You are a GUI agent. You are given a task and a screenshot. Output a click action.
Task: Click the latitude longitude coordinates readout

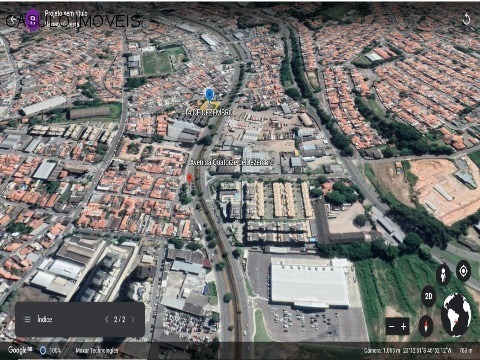click(x=427, y=350)
